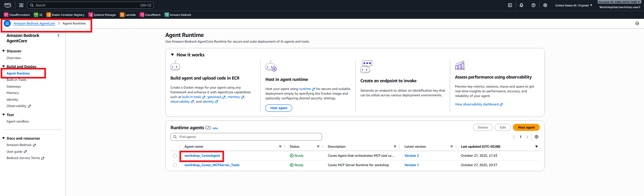
Task: Collapse the Build and Deploy group
Action: [4, 66]
